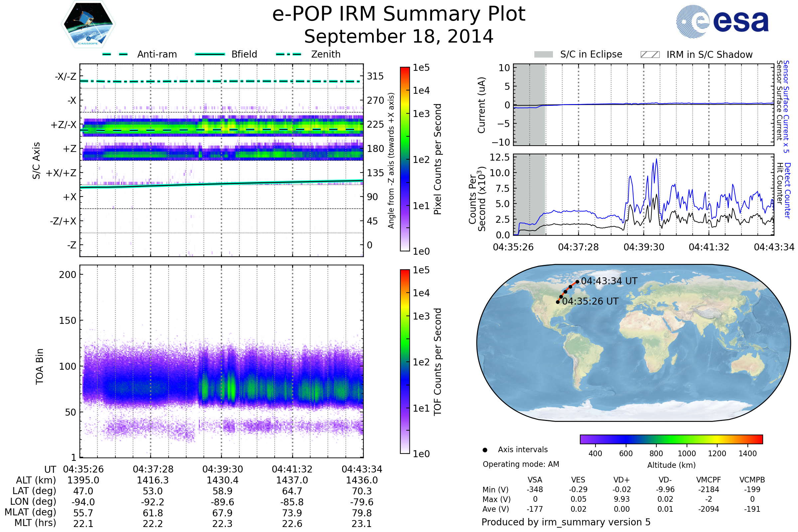Click the e-POP IRM Summary Plot title
The height and width of the screenshot is (532, 798).
click(x=399, y=14)
